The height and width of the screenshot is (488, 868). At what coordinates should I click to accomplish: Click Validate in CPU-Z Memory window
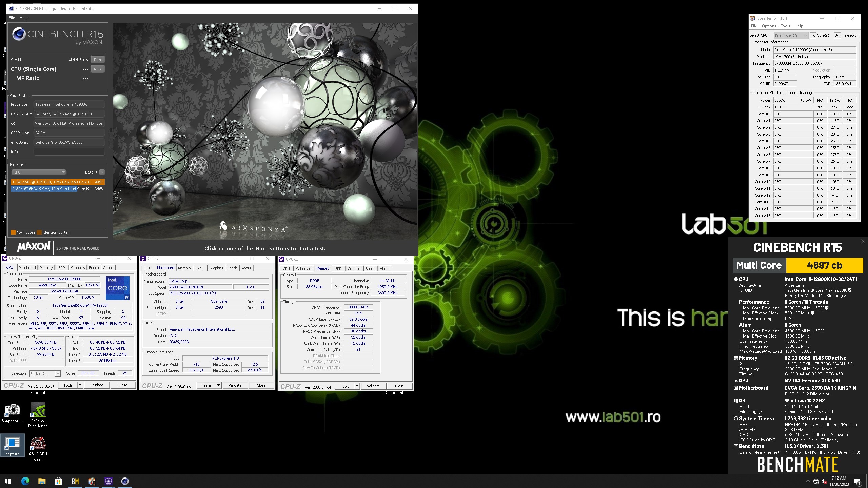click(x=373, y=386)
